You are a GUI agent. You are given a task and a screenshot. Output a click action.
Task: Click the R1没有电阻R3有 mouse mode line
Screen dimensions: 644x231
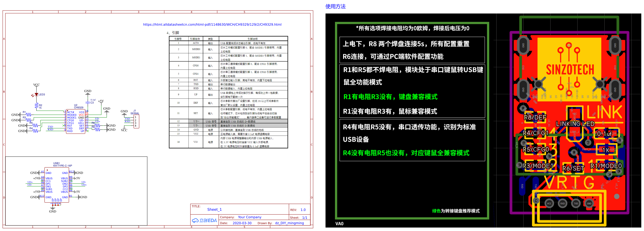click(390, 111)
